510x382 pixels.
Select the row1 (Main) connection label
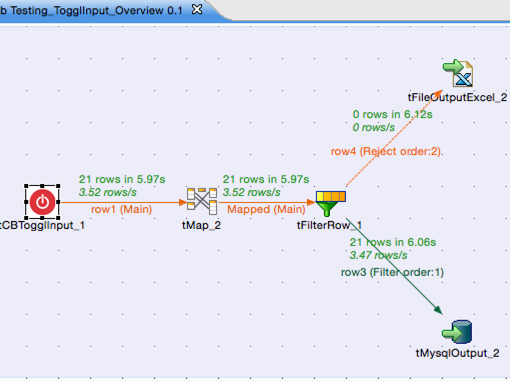pyautogui.click(x=121, y=209)
